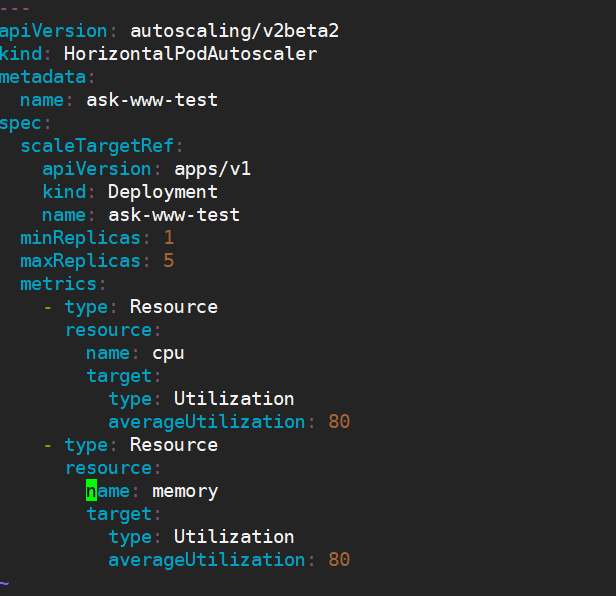Click the tilde on the empty line
This screenshot has width=616, height=596.
click(5, 582)
